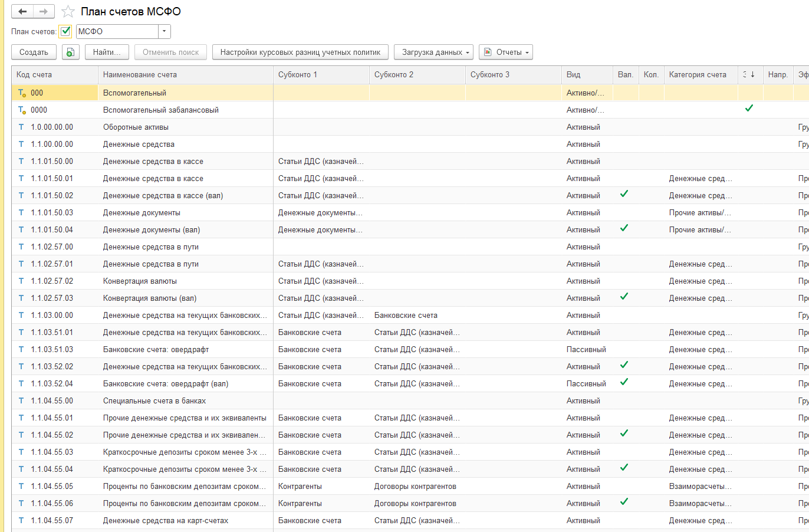Click the Найти... search button

[107, 52]
